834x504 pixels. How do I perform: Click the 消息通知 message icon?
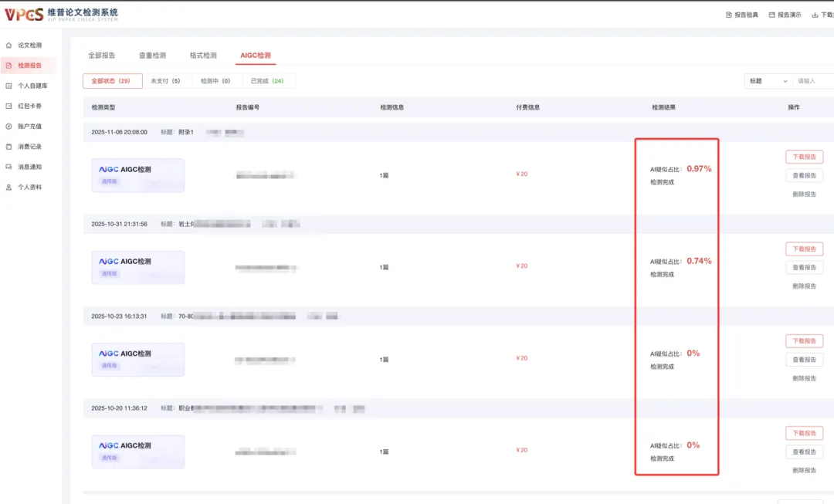(8, 167)
